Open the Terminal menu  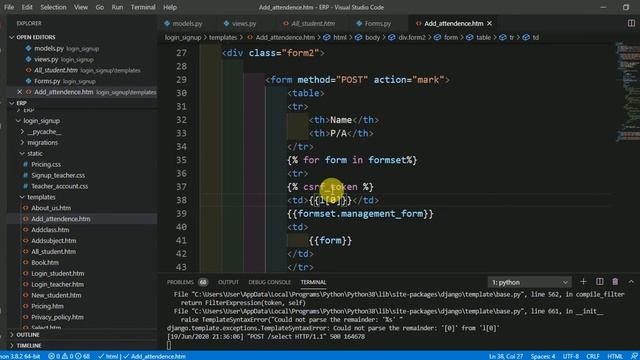[x=143, y=7]
